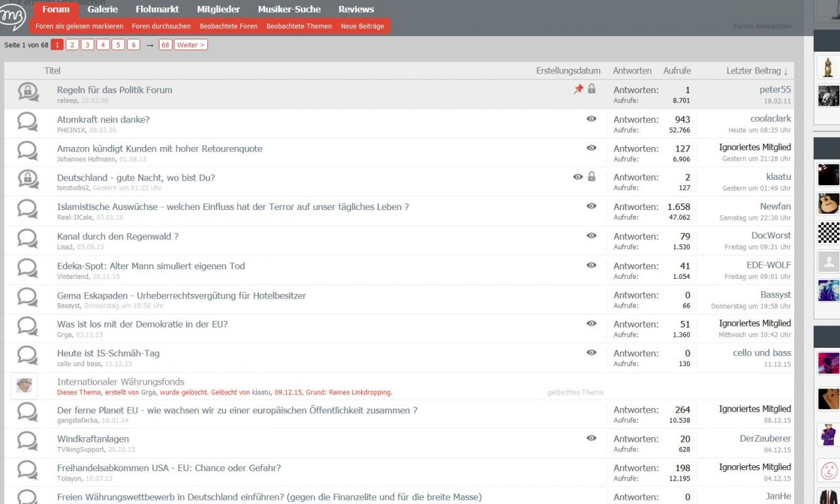Click the checkered avatar in the sidebar

828,232
